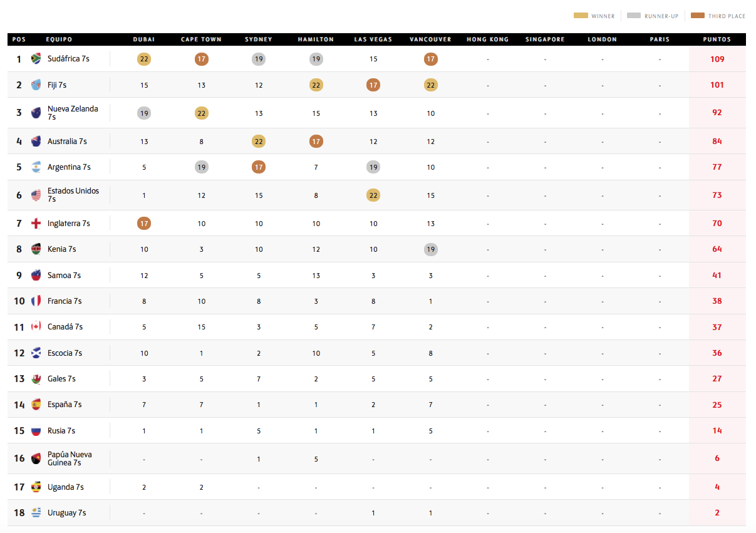
Task: Click the Las Vegas column header
Action: pos(373,39)
